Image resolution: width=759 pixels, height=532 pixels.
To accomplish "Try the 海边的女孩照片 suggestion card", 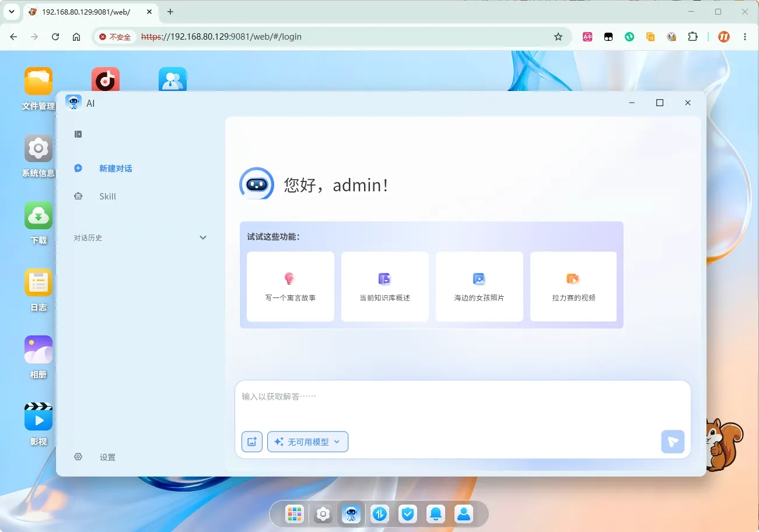I will [480, 286].
